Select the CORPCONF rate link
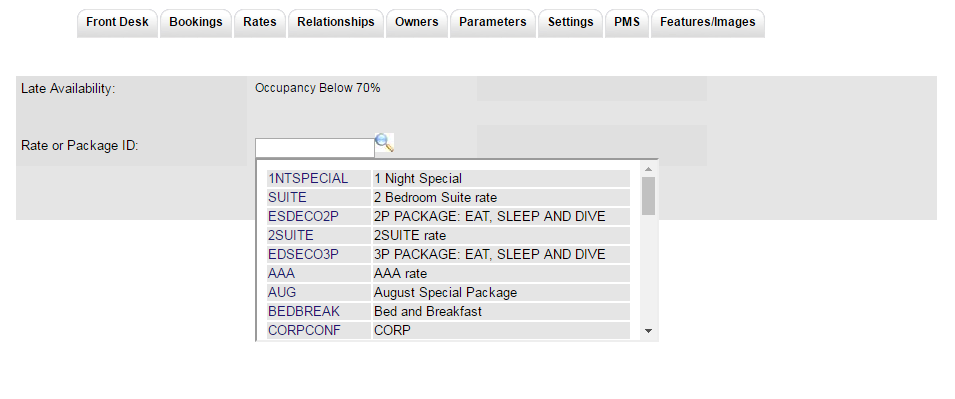Viewport: 955px width, 399px height. click(x=305, y=330)
